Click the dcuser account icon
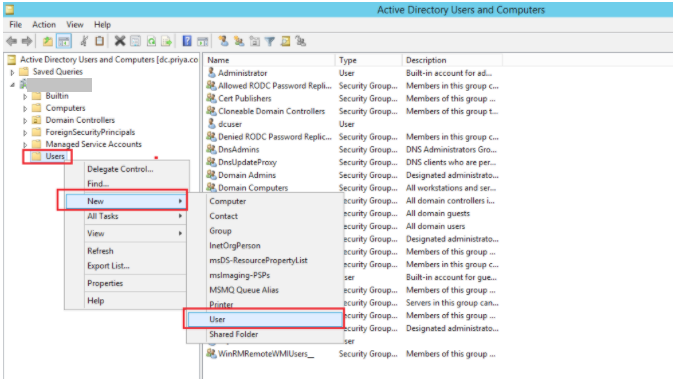 tap(211, 124)
